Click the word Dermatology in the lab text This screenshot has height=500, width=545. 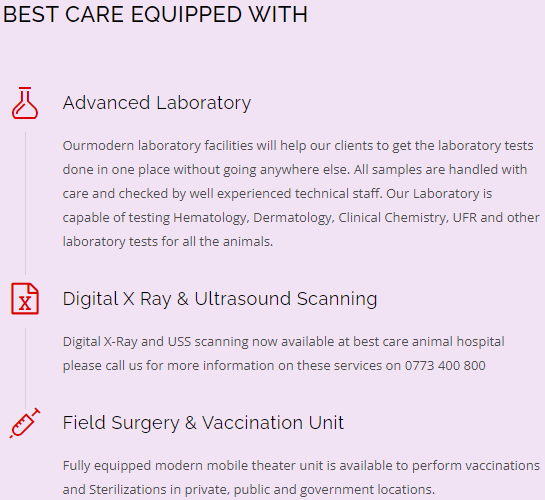coord(293,218)
